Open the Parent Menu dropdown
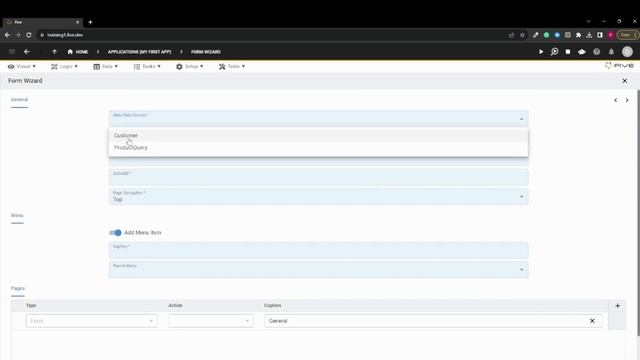 point(318,269)
